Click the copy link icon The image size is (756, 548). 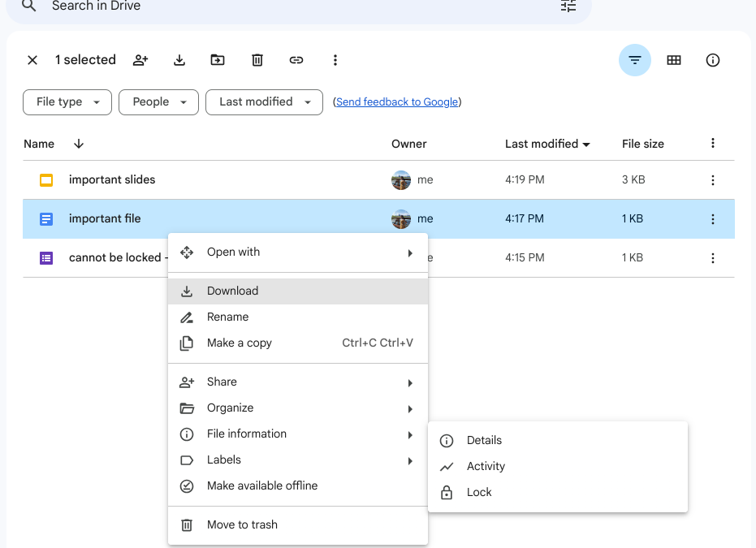296,60
